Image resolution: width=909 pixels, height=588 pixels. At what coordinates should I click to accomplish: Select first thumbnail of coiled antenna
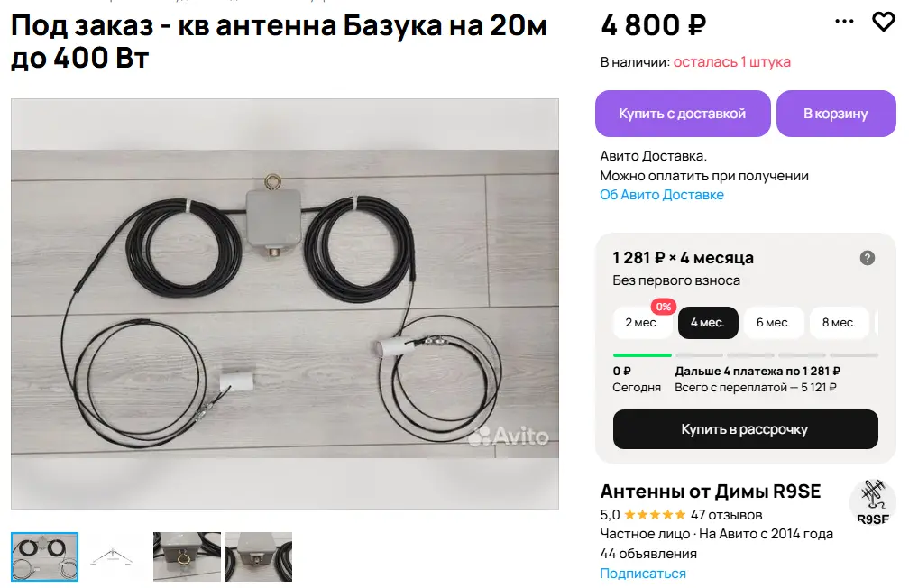(45, 556)
